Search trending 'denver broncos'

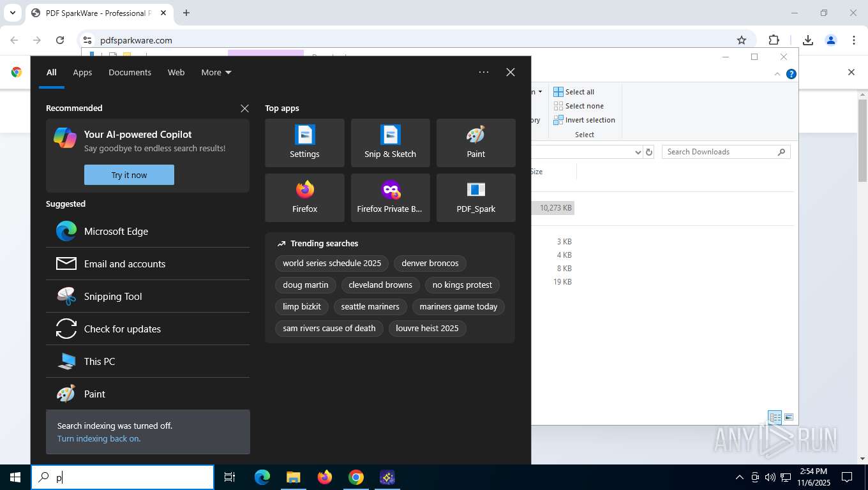(430, 263)
